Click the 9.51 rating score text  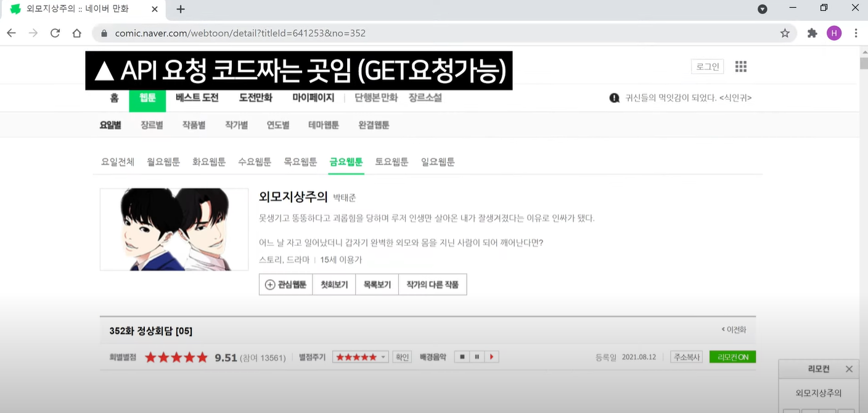226,358
